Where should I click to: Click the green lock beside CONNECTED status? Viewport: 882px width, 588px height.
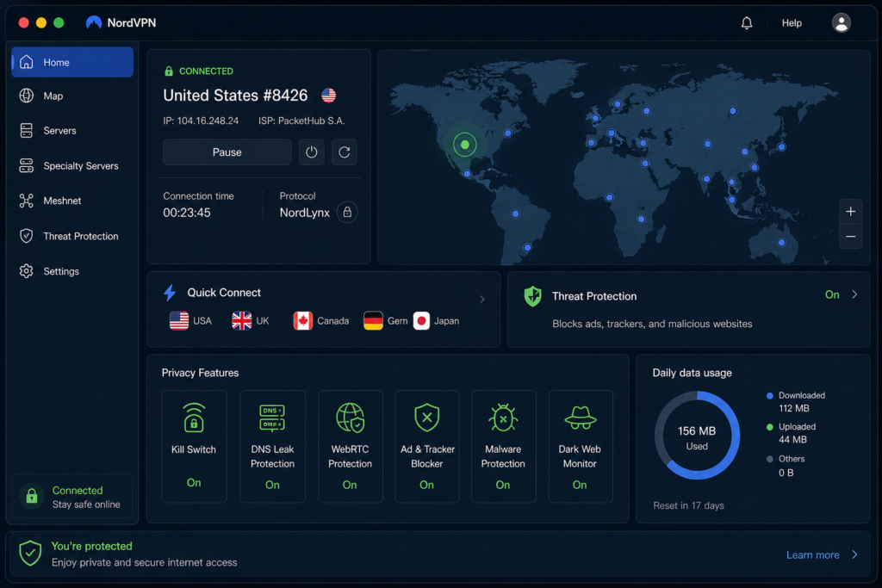point(168,71)
